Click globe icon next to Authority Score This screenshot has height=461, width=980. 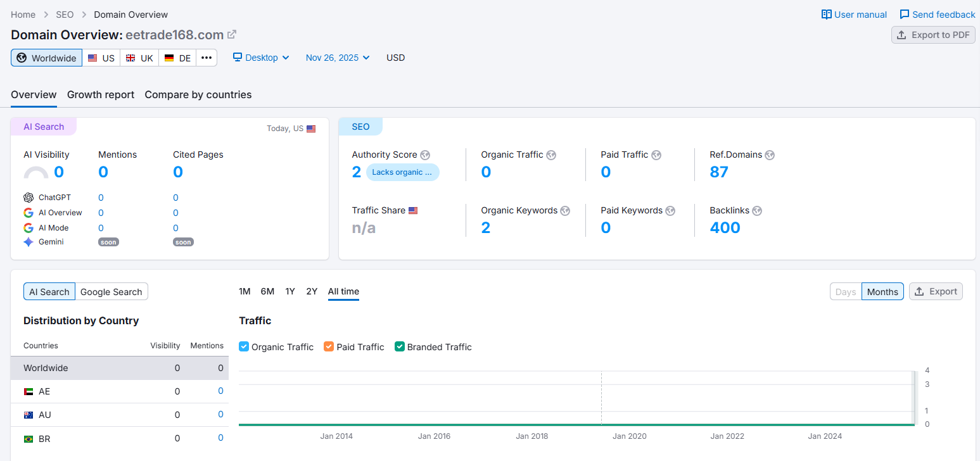coord(425,155)
